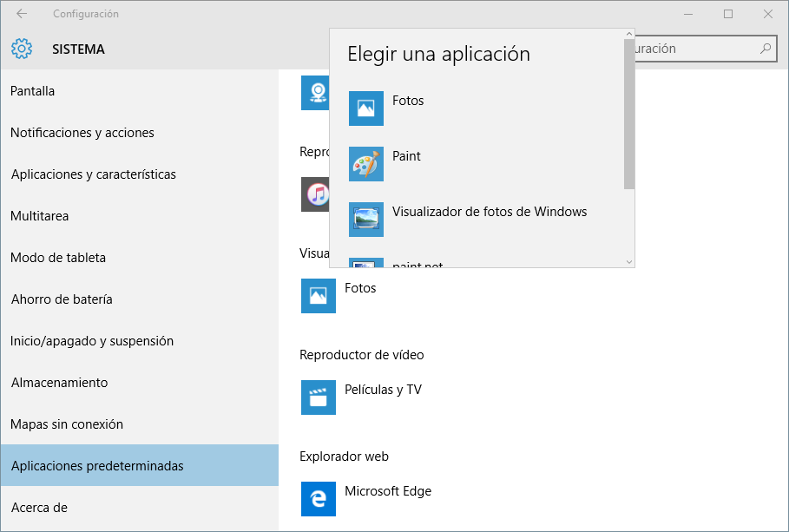Click the maps app icon partly behind the popup
The width and height of the screenshot is (789, 532).
[315, 93]
